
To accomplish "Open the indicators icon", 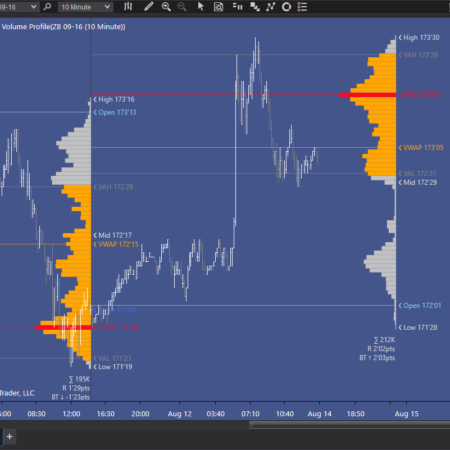I will (x=255, y=7).
